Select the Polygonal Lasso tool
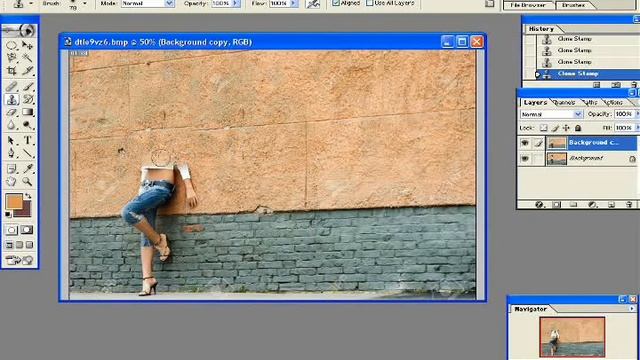The image size is (640, 360). 11,57
